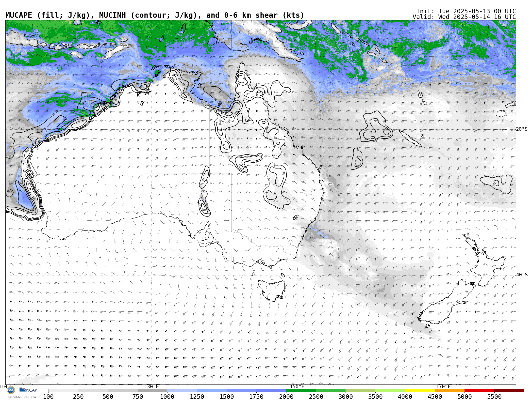Click the 'Valid: Wed 2025-05-14 16 UTC' text
This screenshot has width=532, height=400.
(464, 17)
